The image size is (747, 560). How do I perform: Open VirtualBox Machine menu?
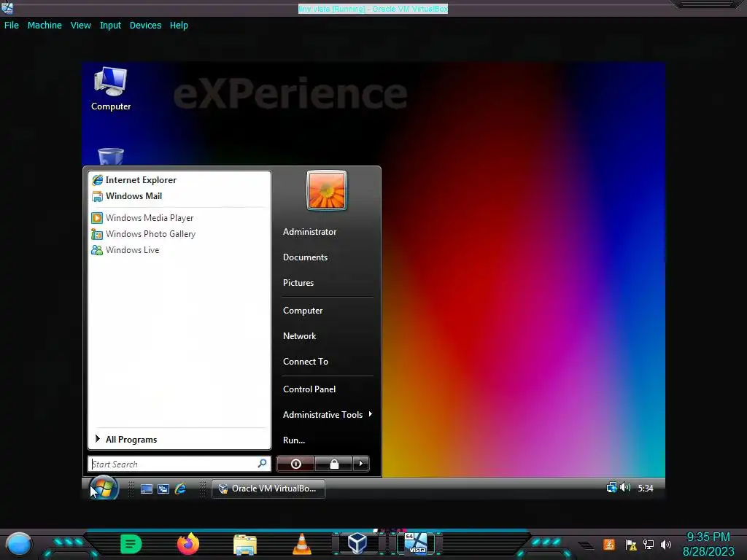[x=44, y=26]
